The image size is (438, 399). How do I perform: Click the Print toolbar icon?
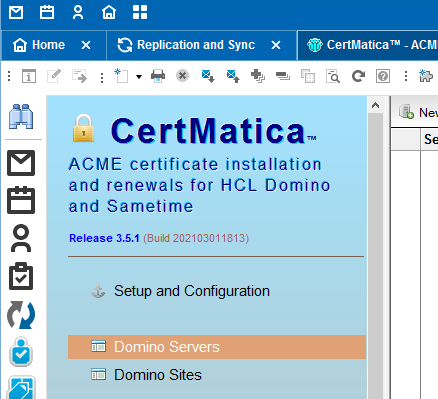click(x=158, y=76)
